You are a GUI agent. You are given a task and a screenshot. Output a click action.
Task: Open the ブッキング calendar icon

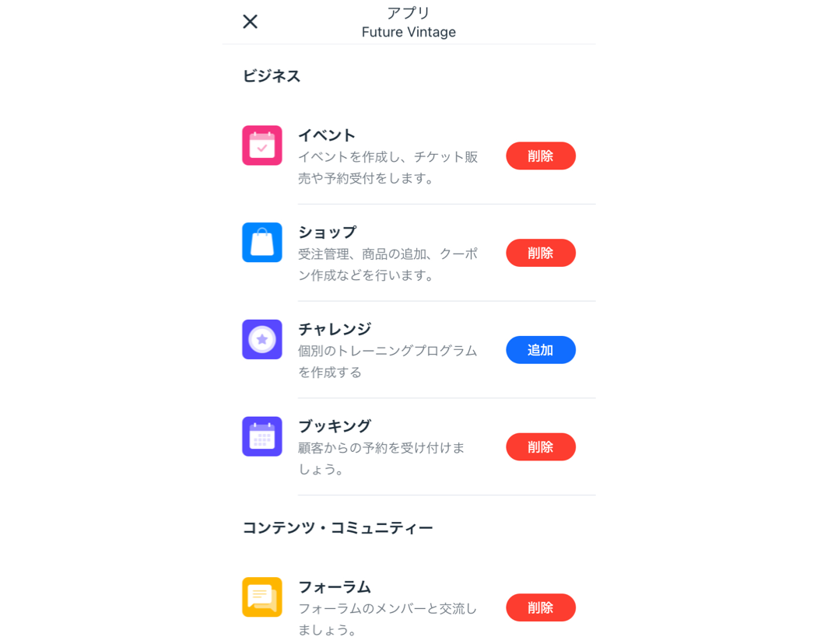click(262, 436)
